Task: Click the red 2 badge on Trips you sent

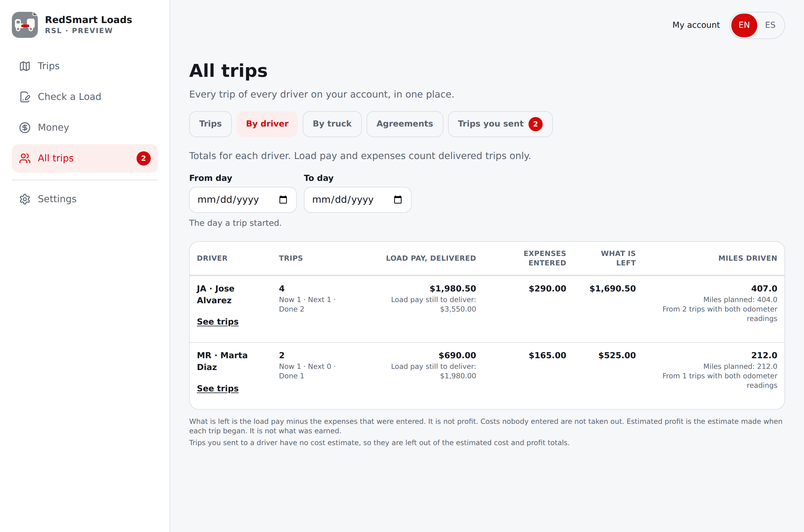Action: click(x=535, y=124)
